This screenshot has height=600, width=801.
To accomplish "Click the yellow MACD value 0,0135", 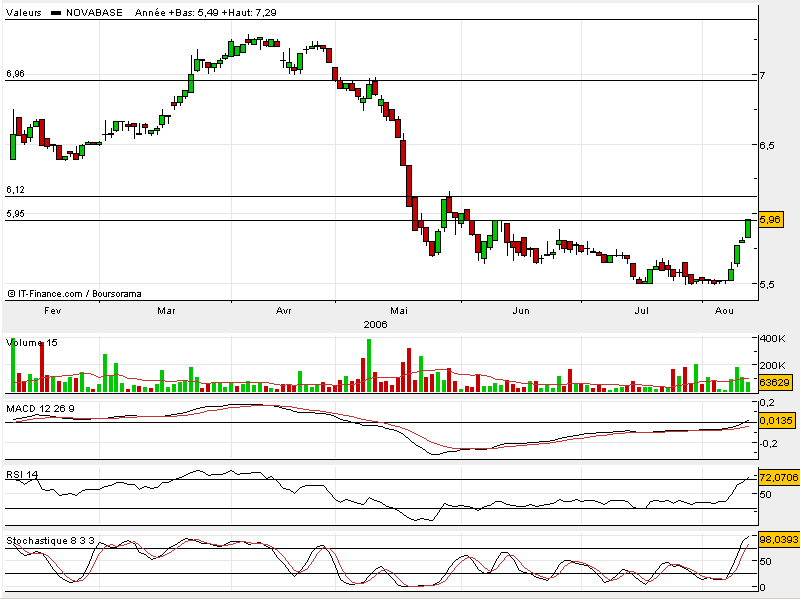I will pos(776,421).
